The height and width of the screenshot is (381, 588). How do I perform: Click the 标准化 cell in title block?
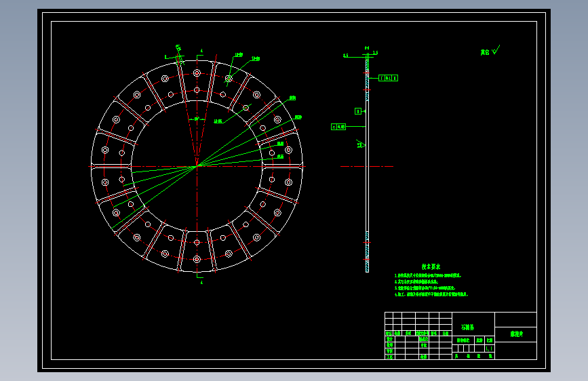(424, 339)
